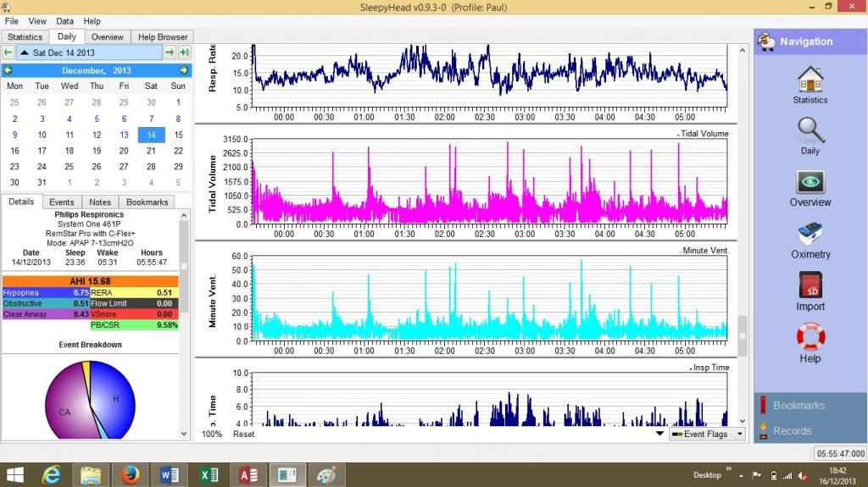868x487 pixels.
Task: Select December 15 in the calendar
Action: click(178, 135)
